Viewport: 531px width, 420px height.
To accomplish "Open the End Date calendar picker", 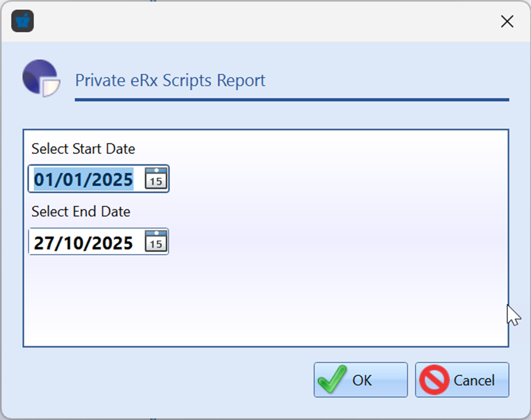I will coord(156,242).
